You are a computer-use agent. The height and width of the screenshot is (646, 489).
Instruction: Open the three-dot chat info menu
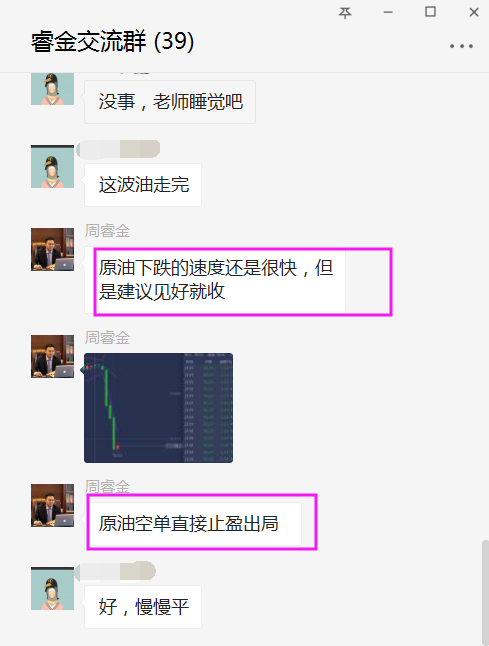click(x=461, y=46)
